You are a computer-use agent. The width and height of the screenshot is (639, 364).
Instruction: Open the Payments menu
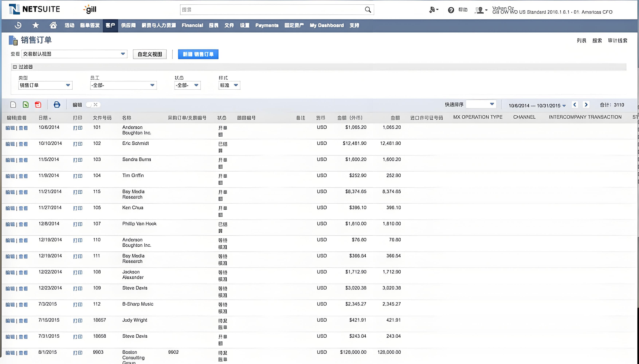click(x=267, y=25)
